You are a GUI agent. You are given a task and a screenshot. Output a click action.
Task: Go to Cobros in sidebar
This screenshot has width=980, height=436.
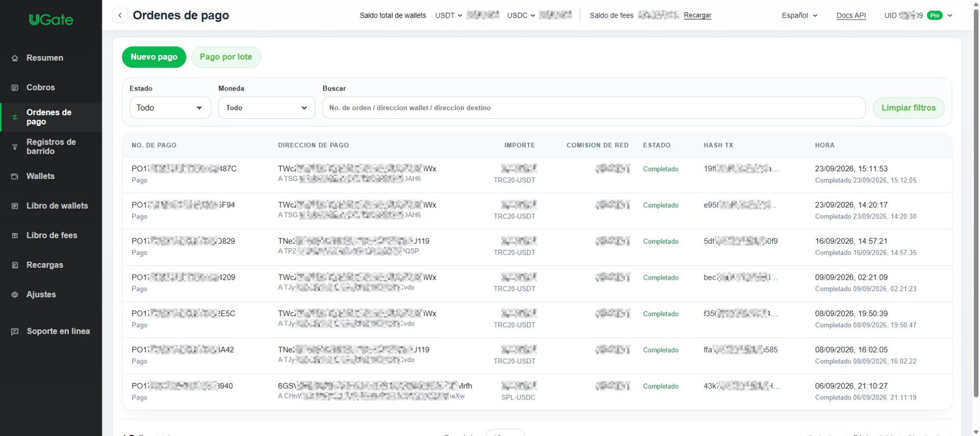41,88
